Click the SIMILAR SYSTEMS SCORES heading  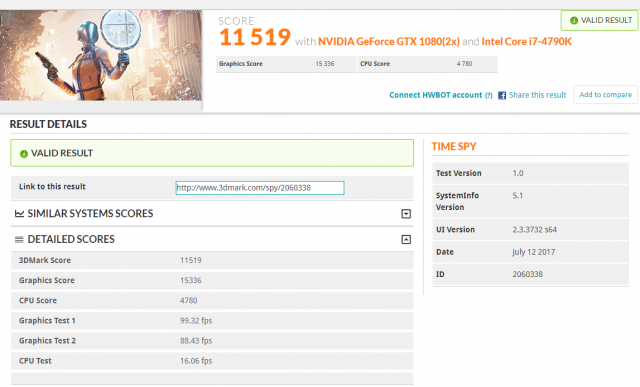pos(90,214)
